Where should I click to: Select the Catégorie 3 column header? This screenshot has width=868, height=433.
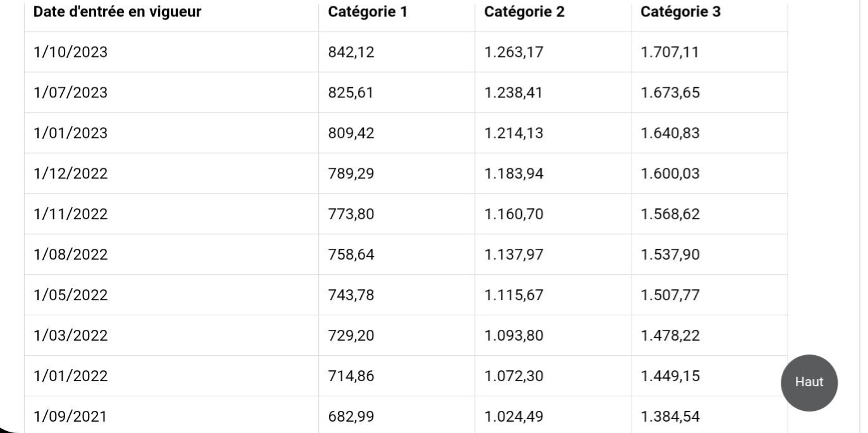[x=680, y=12]
